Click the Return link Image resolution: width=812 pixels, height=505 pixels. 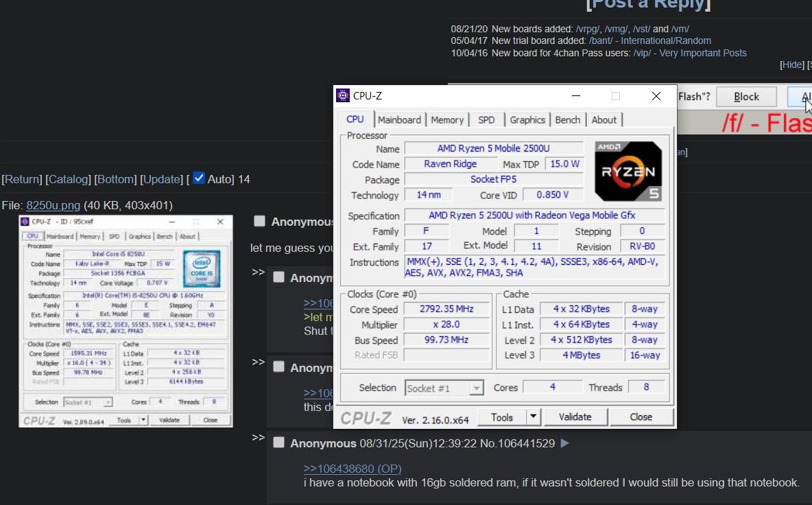click(x=22, y=179)
